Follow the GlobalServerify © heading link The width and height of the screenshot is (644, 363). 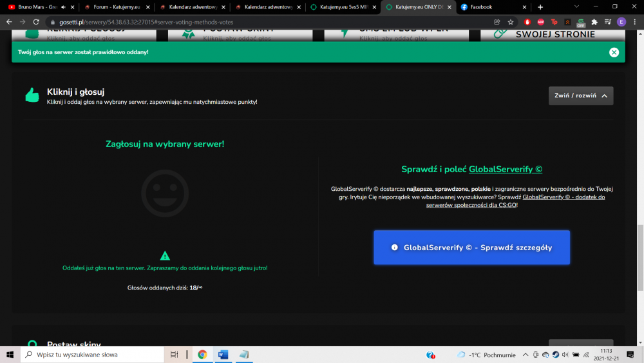[x=505, y=169]
